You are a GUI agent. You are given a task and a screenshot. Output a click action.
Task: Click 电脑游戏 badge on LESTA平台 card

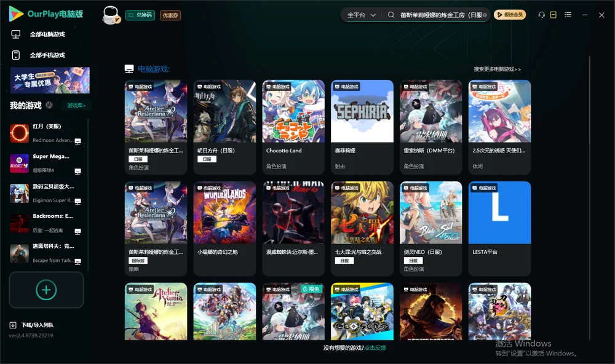(x=484, y=188)
